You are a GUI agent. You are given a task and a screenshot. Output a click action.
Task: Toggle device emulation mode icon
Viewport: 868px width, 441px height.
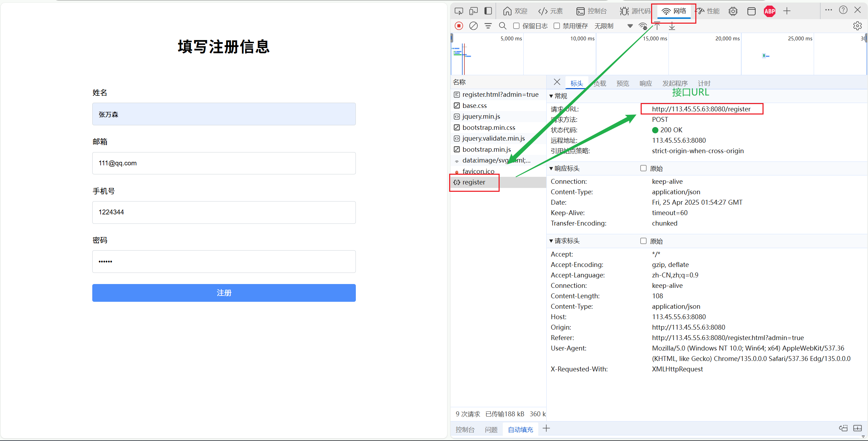point(473,11)
